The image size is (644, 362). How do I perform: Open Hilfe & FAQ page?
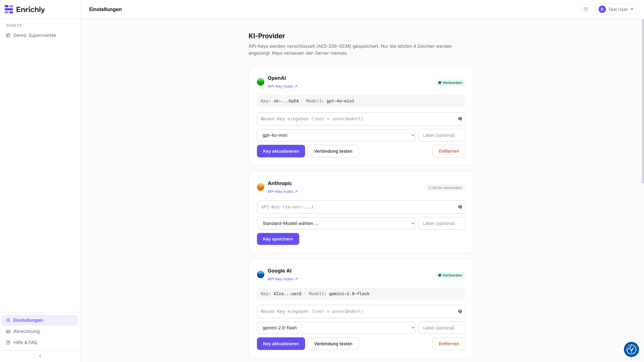pos(40,343)
